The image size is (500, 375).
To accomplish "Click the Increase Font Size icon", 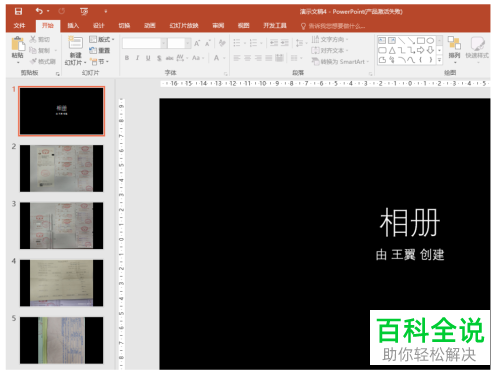I will (x=197, y=43).
